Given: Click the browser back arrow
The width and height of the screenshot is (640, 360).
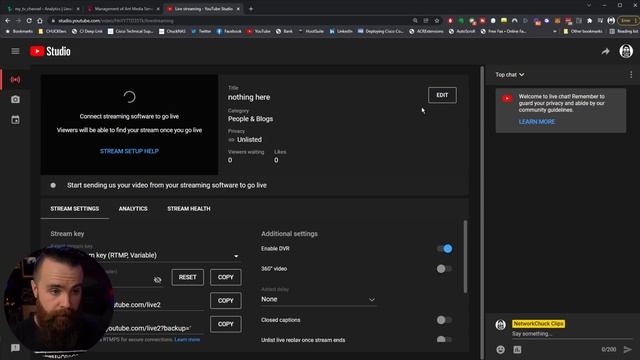Looking at the screenshot, I should point(8,20).
